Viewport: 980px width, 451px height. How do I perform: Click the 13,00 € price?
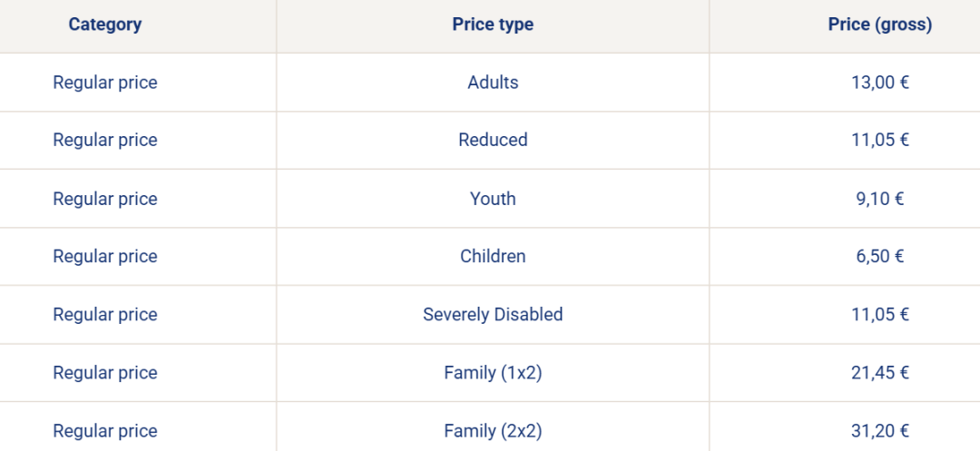point(879,83)
